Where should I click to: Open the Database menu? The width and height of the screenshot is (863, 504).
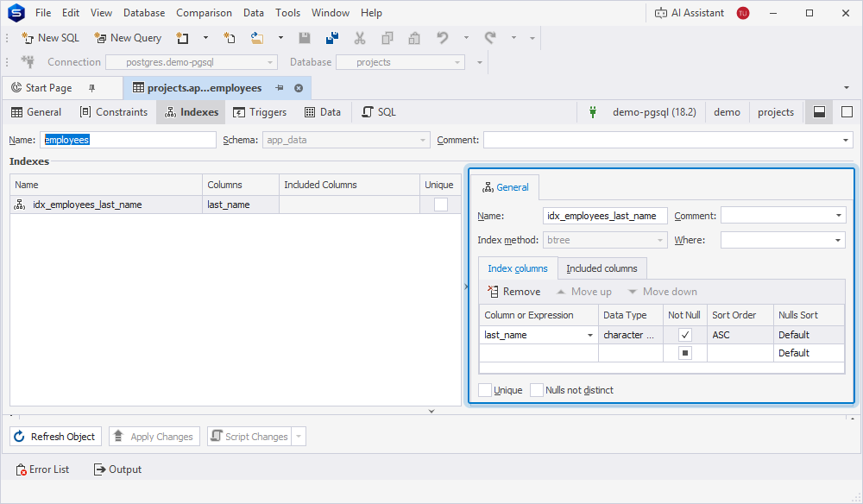pyautogui.click(x=144, y=13)
